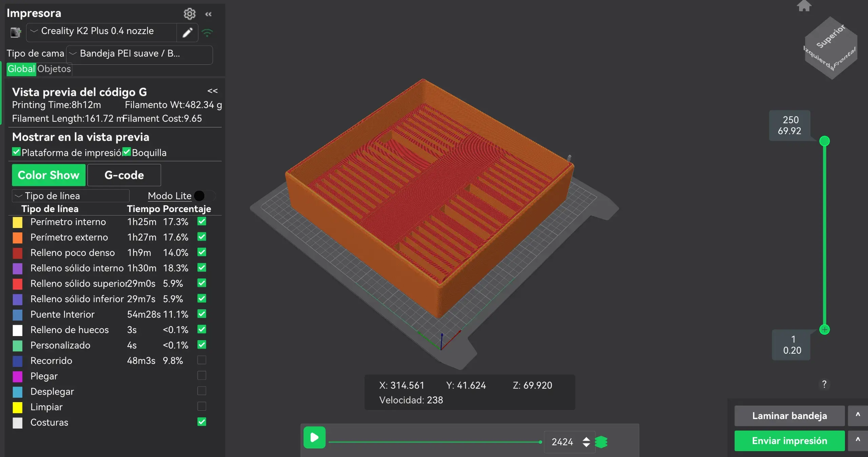Open the question mark help icon
This screenshot has height=457, width=868.
(x=824, y=384)
